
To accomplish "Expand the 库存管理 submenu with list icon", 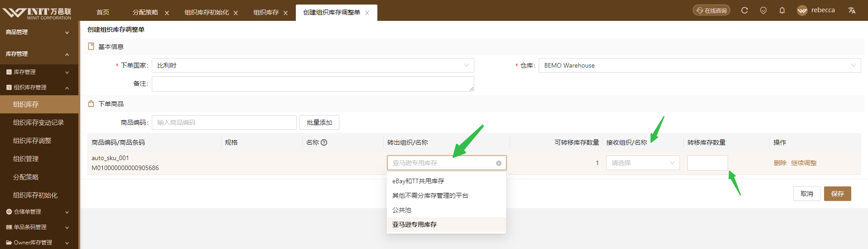I will click(x=39, y=72).
